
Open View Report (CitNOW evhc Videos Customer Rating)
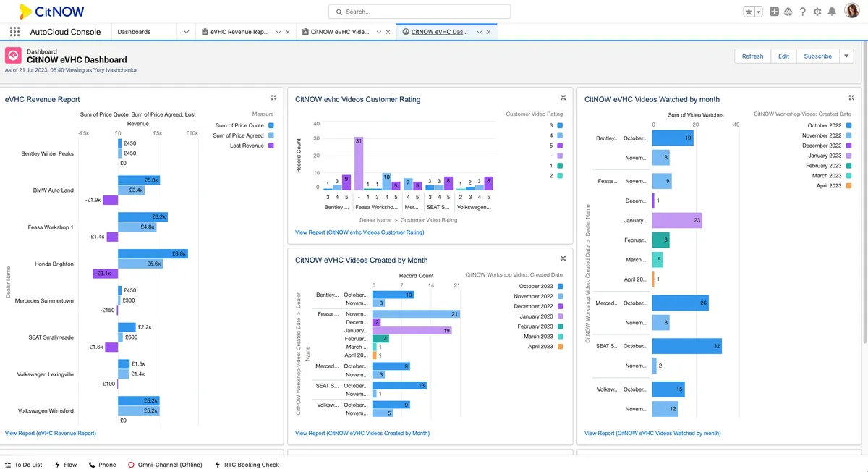tap(359, 232)
